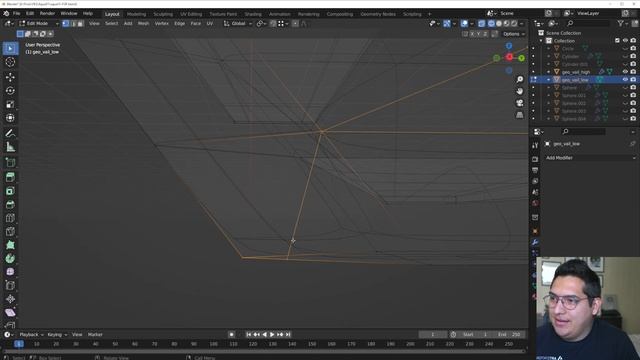The width and height of the screenshot is (640, 360).
Task: Switch to solid viewport shading
Action: [499, 24]
